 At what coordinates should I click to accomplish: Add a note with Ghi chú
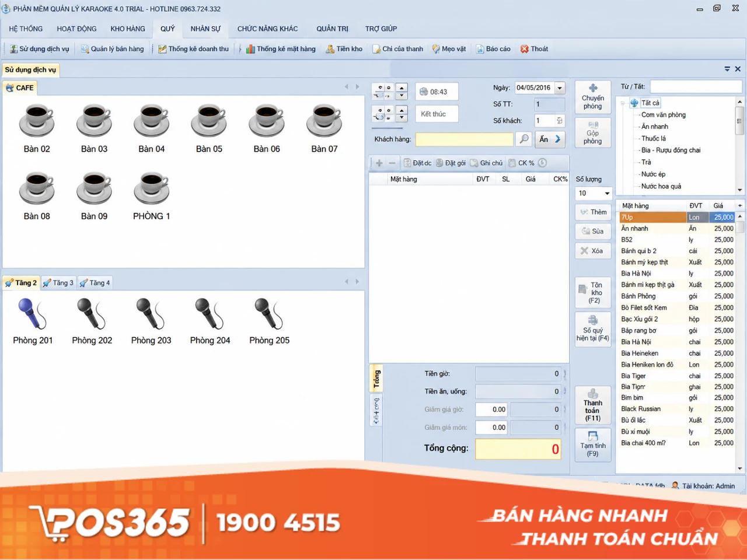[486, 163]
